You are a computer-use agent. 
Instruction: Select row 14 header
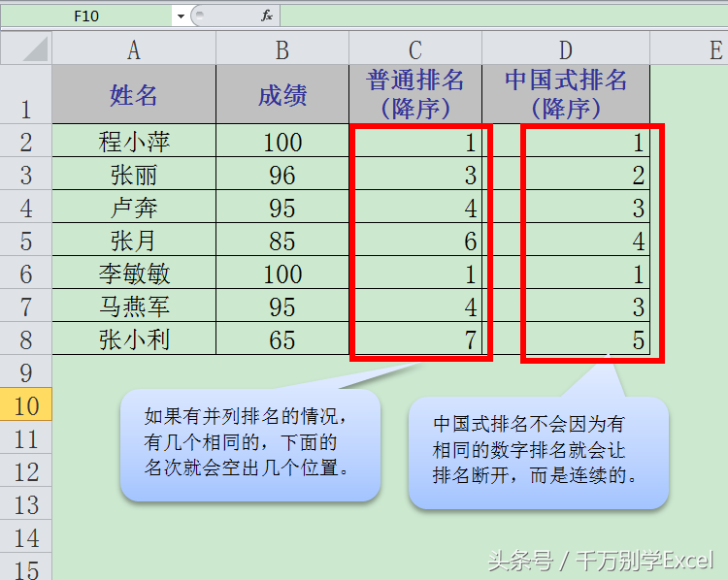25,536
